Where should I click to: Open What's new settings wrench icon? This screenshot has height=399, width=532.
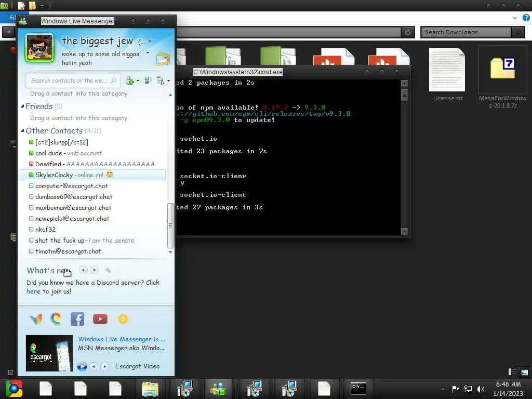point(108,270)
